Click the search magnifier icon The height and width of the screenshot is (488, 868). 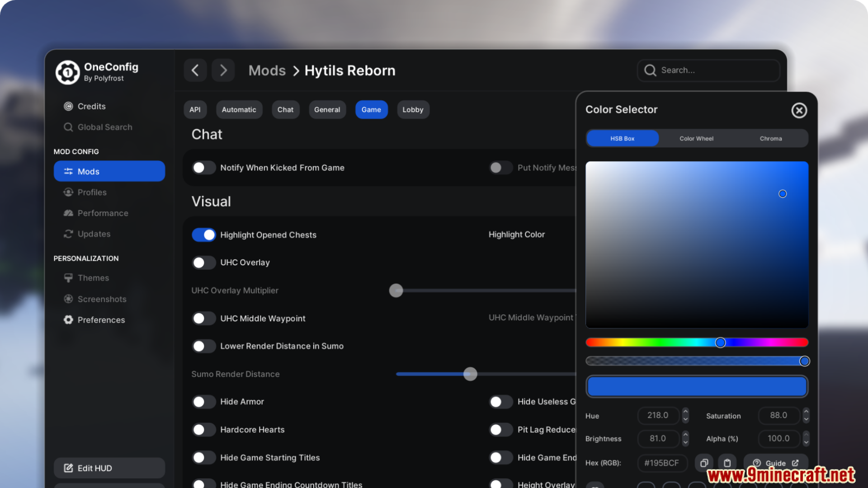coord(650,70)
